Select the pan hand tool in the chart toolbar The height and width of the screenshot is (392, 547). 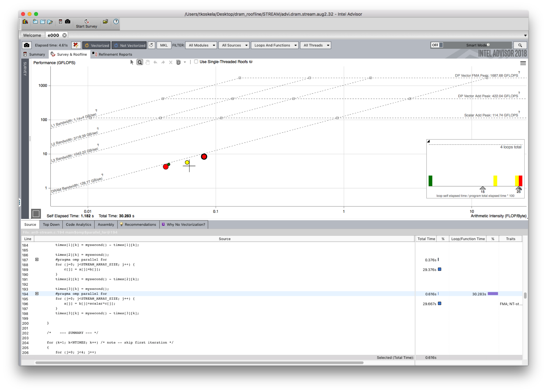pyautogui.click(x=147, y=62)
